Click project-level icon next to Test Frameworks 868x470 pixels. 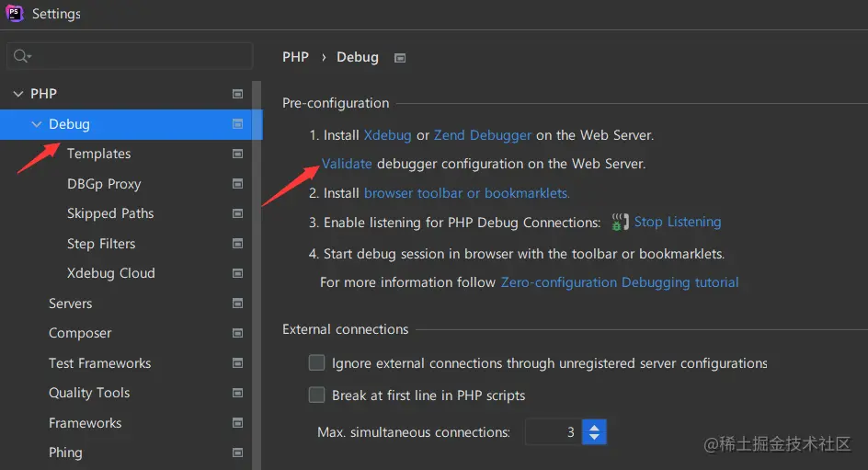237,363
